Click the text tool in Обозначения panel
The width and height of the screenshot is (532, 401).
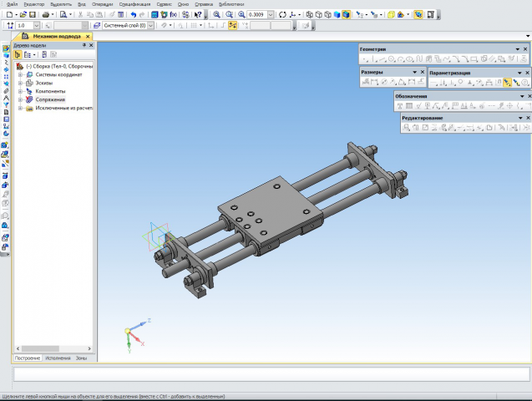pos(400,106)
